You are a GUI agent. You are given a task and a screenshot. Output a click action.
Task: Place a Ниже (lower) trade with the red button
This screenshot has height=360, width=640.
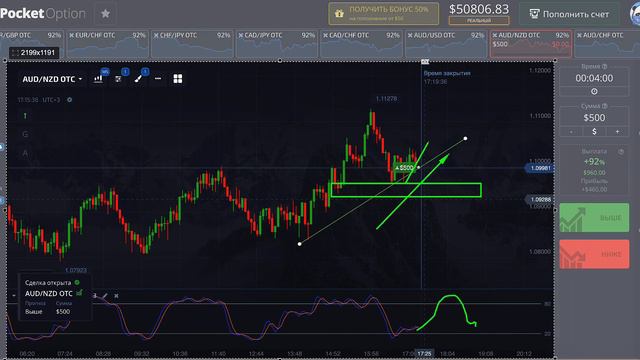point(594,254)
